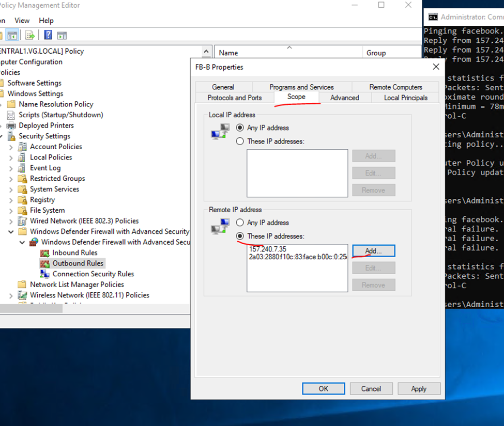504x426 pixels.
Task: Click the Connection Security Rules icon
Action: (45, 274)
